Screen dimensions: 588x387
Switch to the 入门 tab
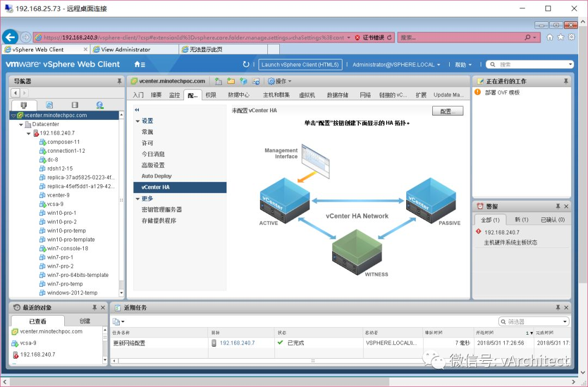point(138,95)
